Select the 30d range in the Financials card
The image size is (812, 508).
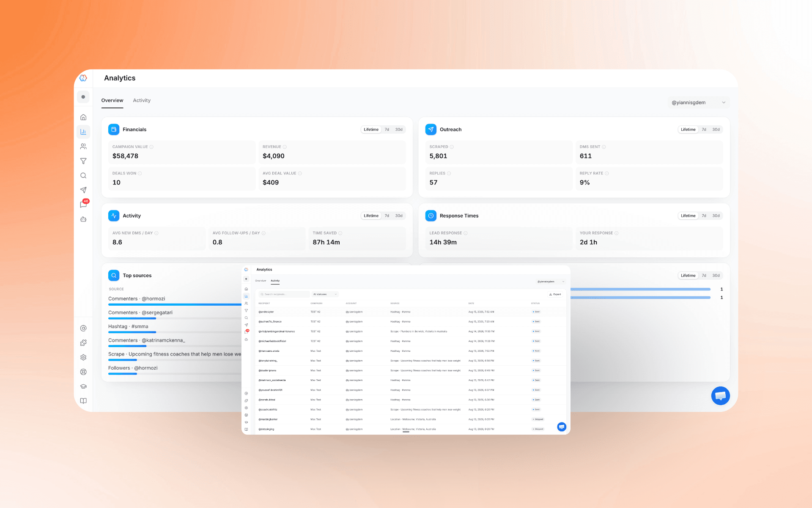pyautogui.click(x=399, y=130)
